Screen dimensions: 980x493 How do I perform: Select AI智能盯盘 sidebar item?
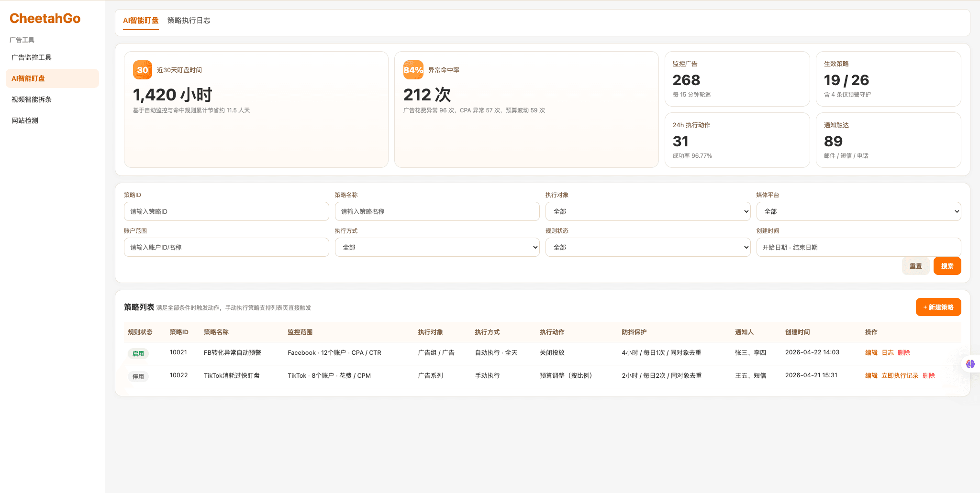click(52, 78)
